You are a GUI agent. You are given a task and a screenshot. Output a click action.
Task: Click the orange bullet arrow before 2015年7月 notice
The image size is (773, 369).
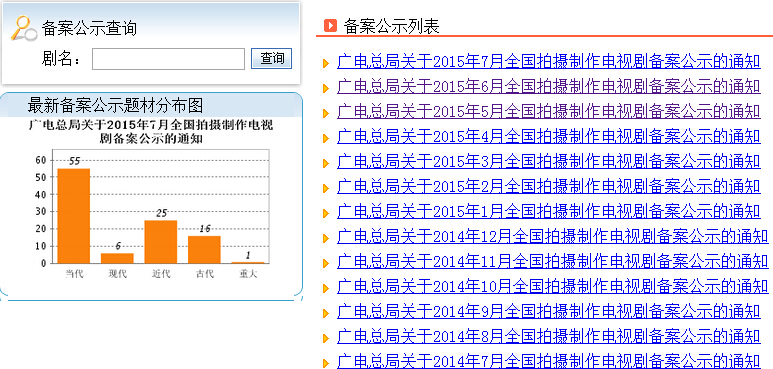click(325, 63)
